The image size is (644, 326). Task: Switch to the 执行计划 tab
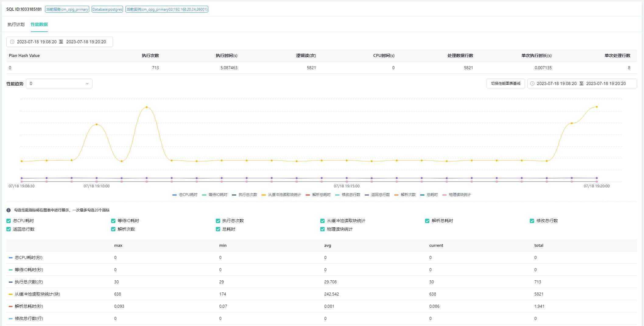click(16, 24)
